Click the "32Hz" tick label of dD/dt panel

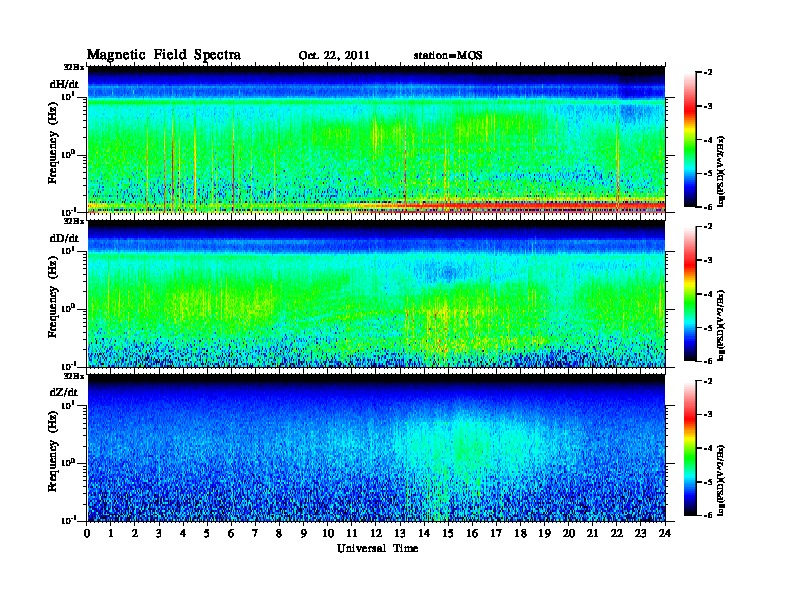click(74, 221)
